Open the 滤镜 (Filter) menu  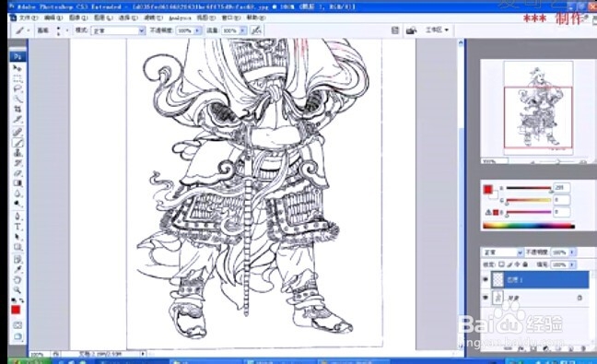click(154, 18)
